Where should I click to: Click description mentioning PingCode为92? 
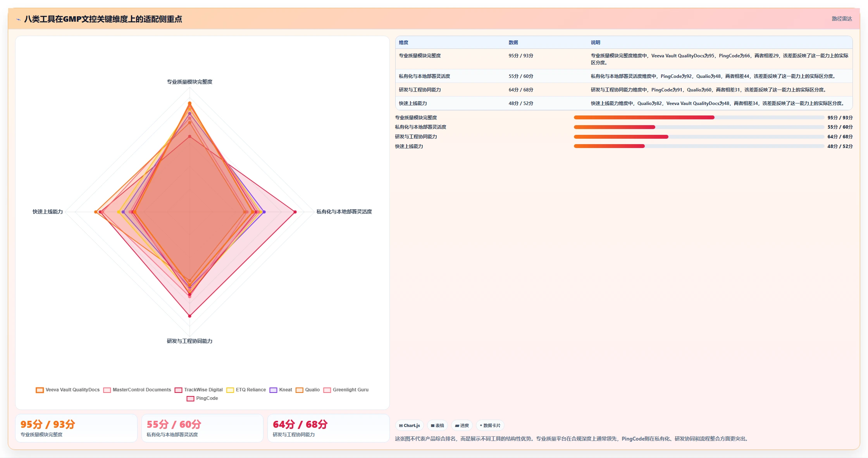[x=713, y=76]
